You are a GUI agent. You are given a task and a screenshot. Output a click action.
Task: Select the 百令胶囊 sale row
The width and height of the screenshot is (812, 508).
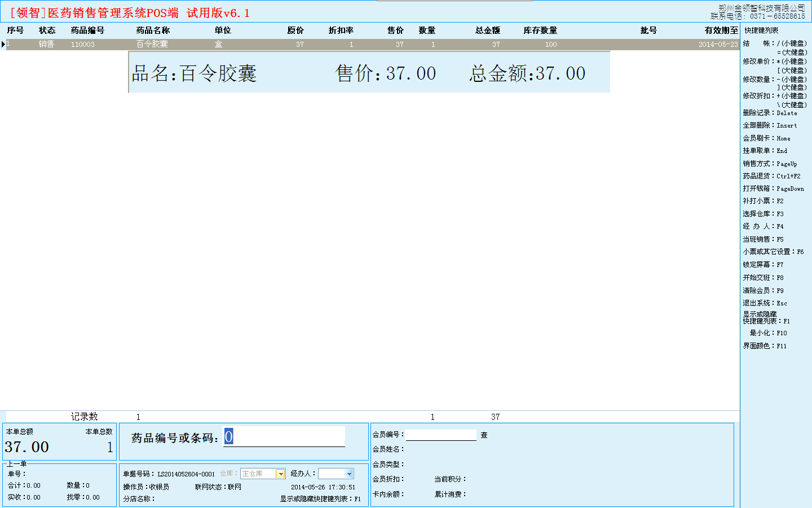coord(152,44)
